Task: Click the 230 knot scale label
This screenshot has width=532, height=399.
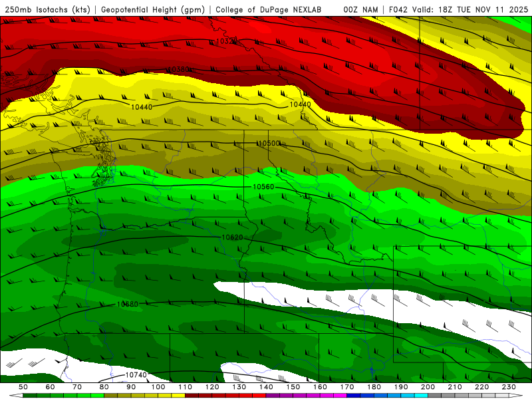Action: 509,387
